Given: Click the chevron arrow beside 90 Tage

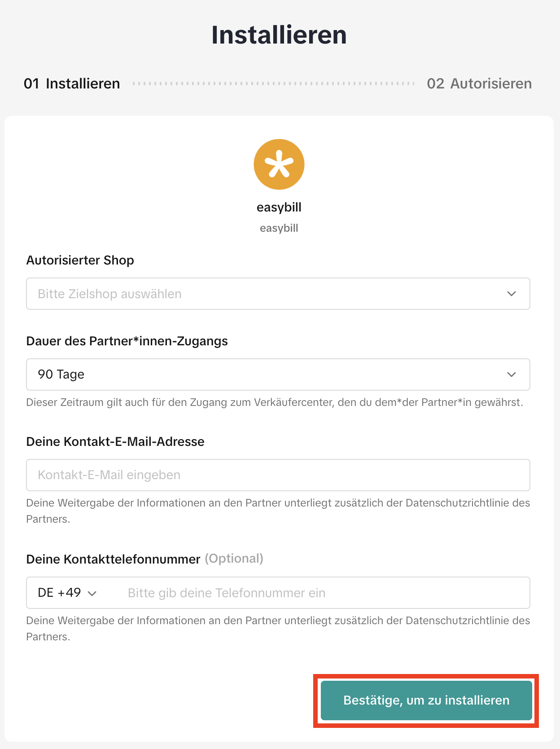Looking at the screenshot, I should (512, 374).
